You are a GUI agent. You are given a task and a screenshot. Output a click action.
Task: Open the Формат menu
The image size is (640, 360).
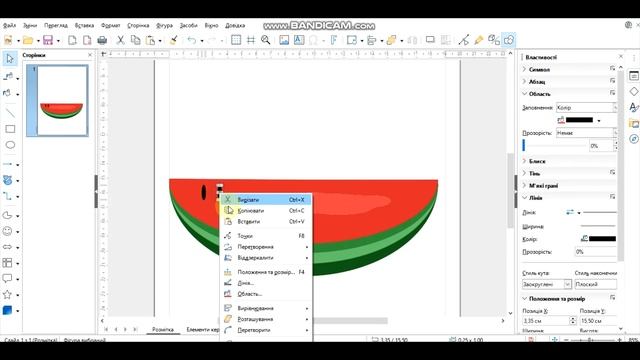110,25
